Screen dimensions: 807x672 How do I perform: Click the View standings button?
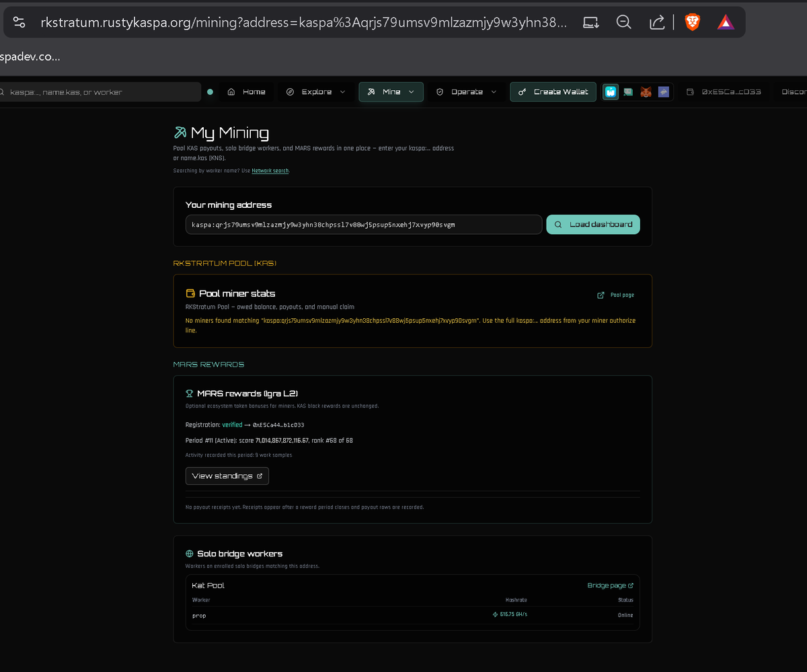(227, 476)
